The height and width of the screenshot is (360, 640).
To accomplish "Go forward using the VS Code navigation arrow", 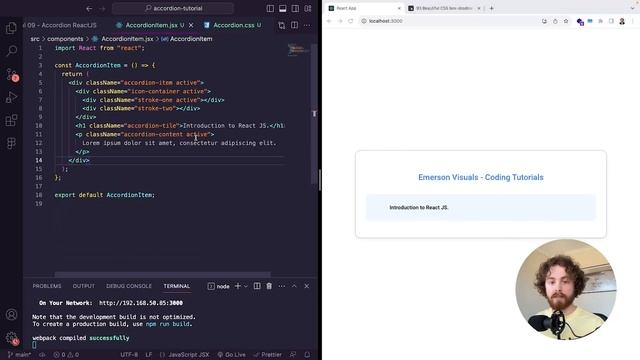I will point(102,8).
